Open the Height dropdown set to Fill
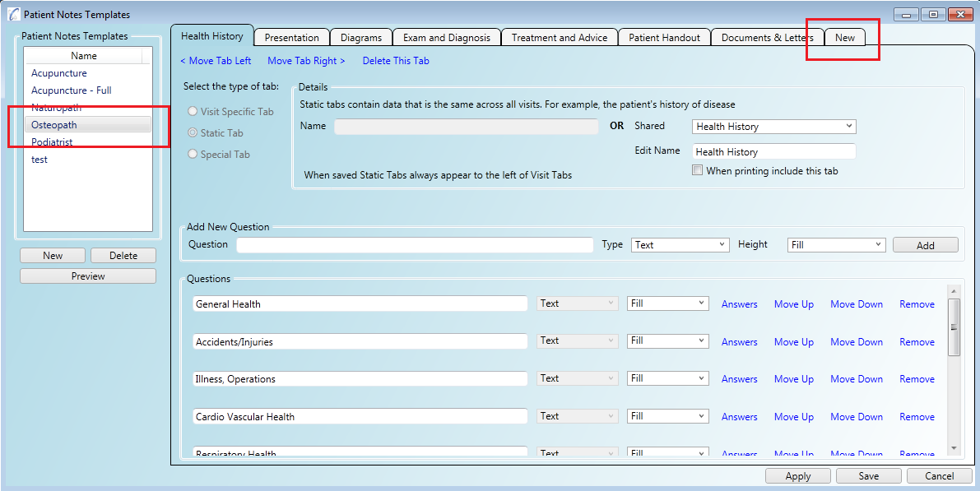Image resolution: width=980 pixels, height=491 pixels. [x=836, y=245]
